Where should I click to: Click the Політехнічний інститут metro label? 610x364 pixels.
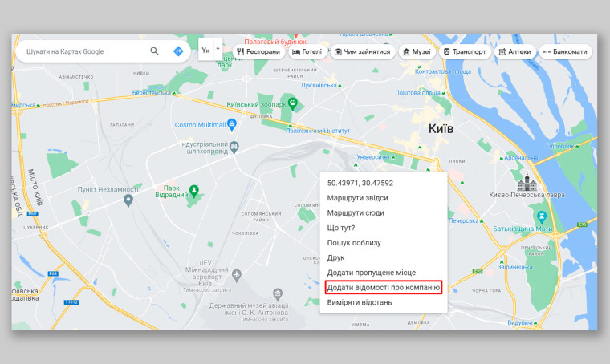click(318, 131)
